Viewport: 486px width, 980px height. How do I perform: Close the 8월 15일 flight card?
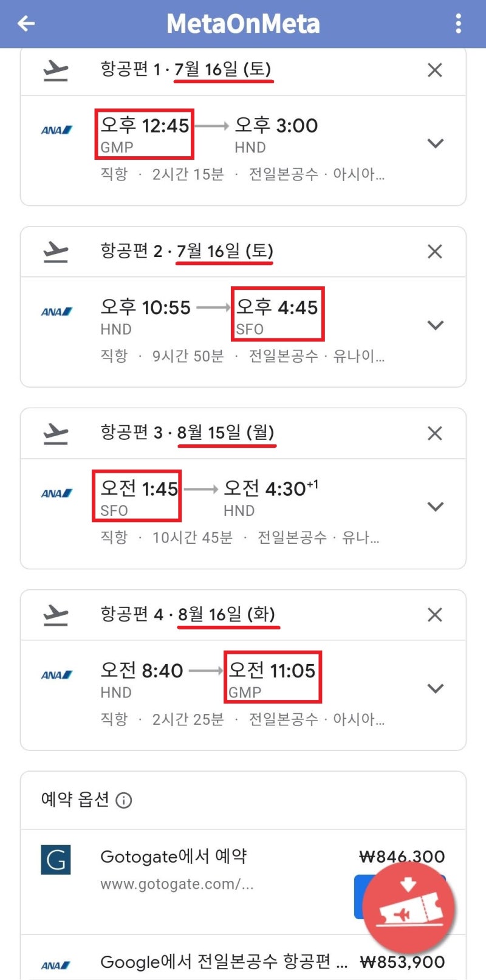point(434,433)
